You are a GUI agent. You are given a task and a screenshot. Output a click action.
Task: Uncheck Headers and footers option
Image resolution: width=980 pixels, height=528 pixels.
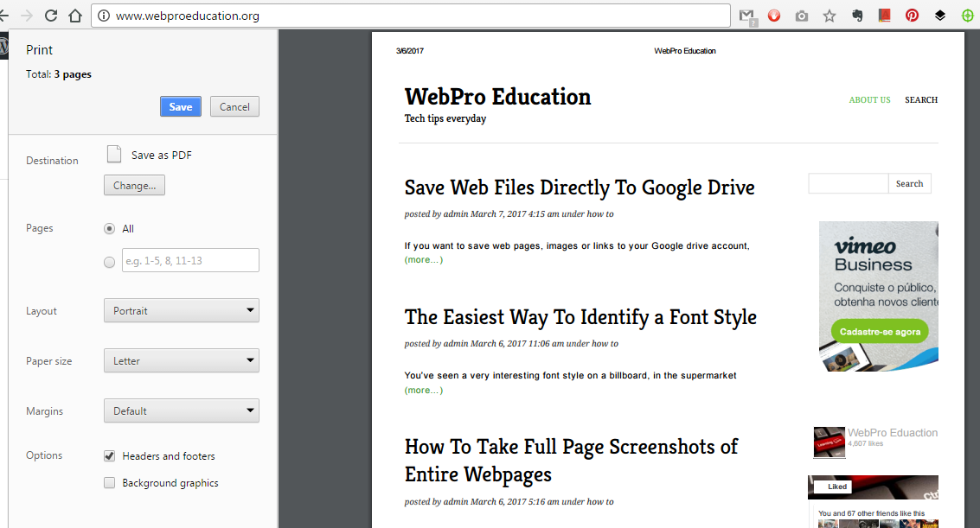tap(109, 455)
